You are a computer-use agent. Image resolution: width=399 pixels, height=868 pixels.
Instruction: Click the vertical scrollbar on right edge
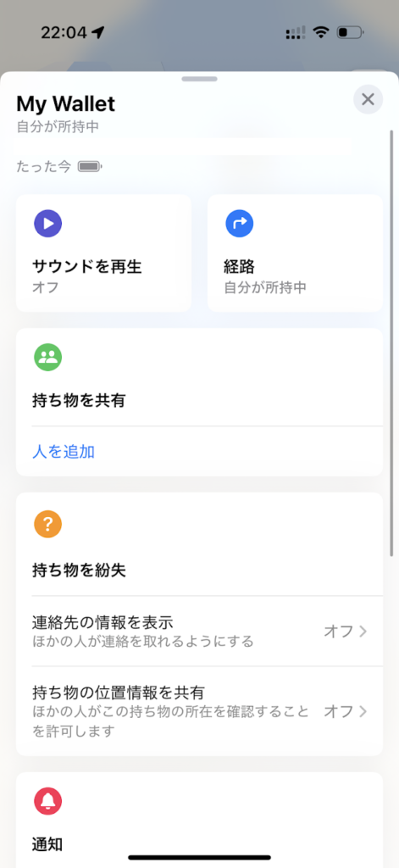click(392, 343)
